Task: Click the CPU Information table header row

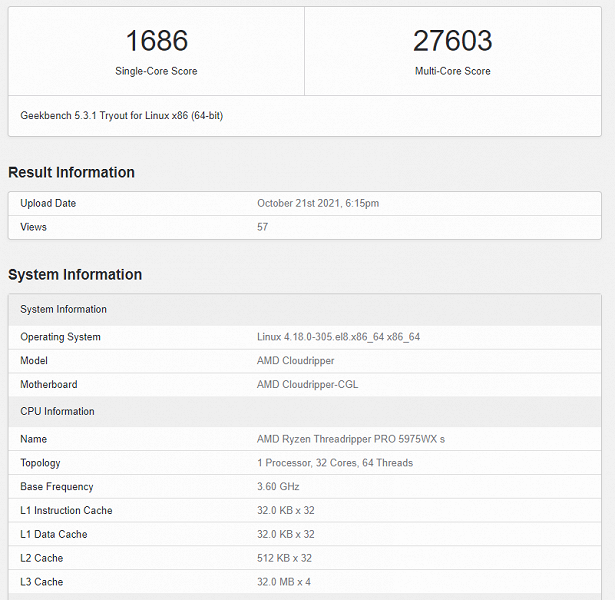Action: (57, 411)
